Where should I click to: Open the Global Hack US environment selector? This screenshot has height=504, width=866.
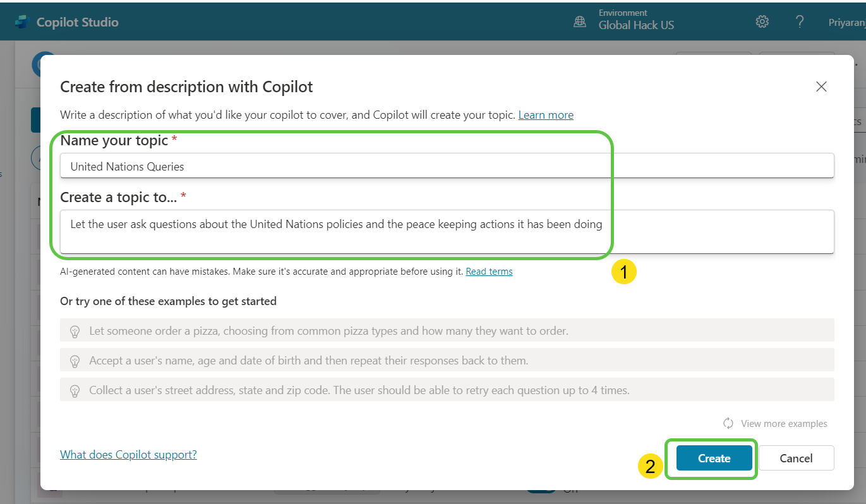636,25
